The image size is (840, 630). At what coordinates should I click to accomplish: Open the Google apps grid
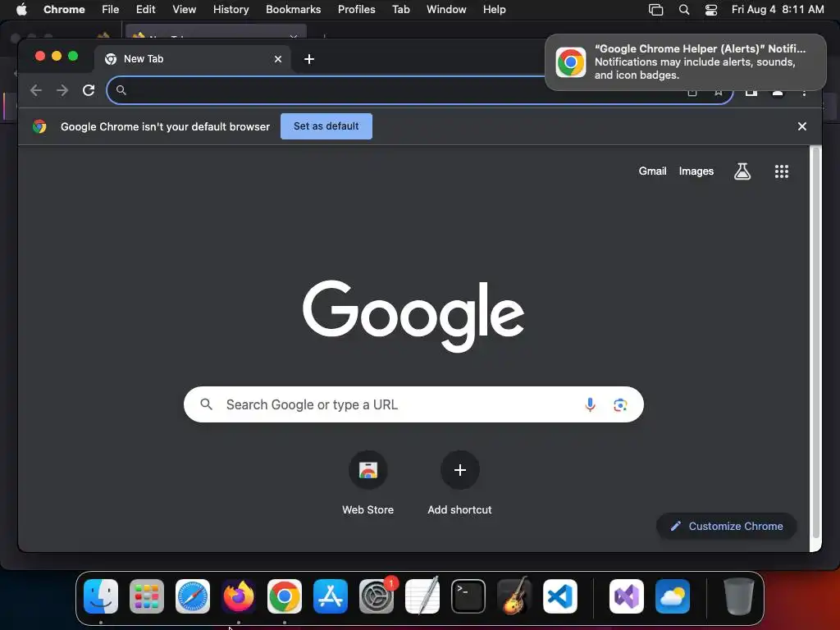[782, 171]
